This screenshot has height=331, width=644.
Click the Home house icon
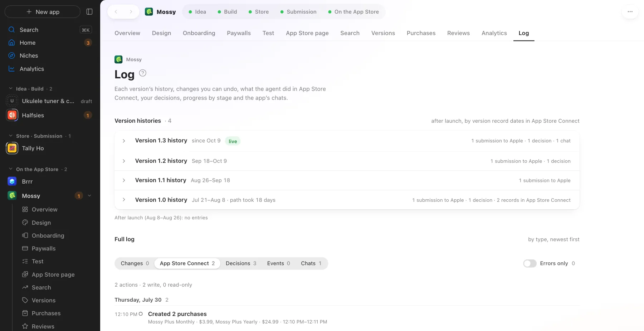coord(12,43)
